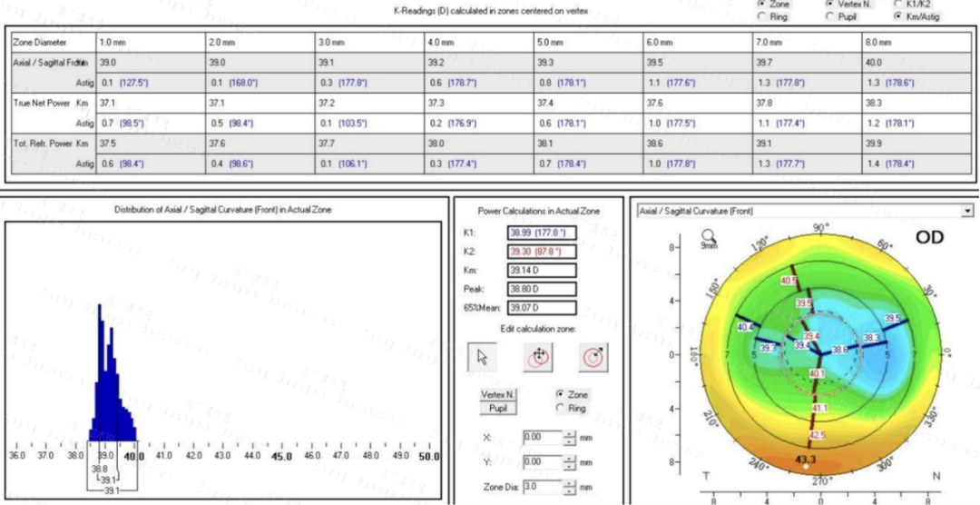
Task: Click the 38.3 curvature label on the map
Action: pyautogui.click(x=870, y=338)
